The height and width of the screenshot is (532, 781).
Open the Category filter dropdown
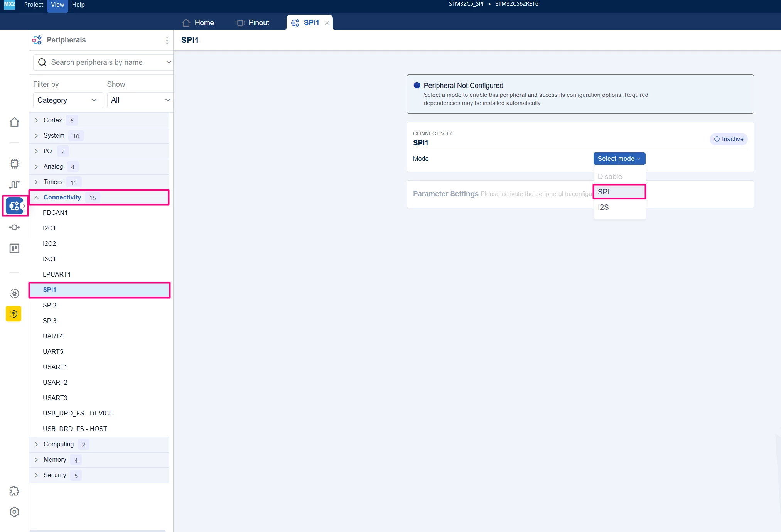(x=68, y=100)
